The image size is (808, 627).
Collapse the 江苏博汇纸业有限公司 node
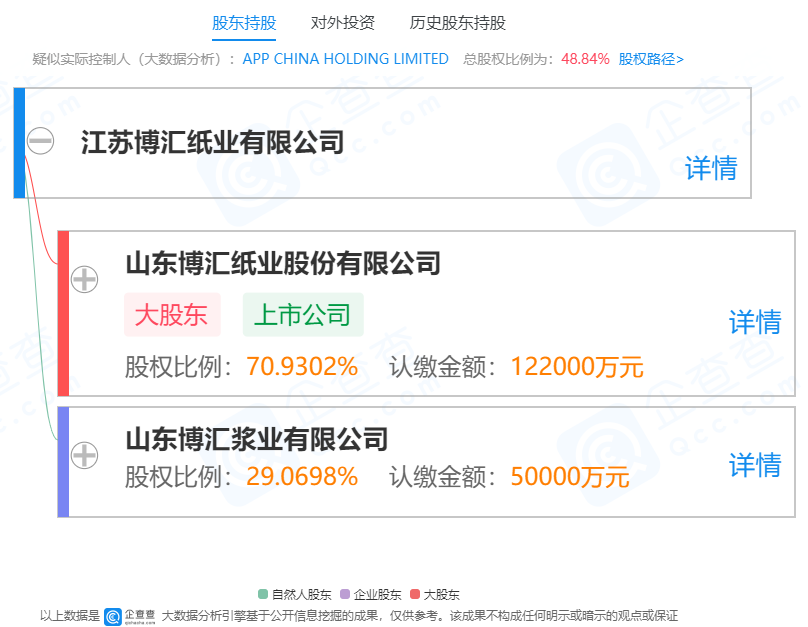[40, 141]
